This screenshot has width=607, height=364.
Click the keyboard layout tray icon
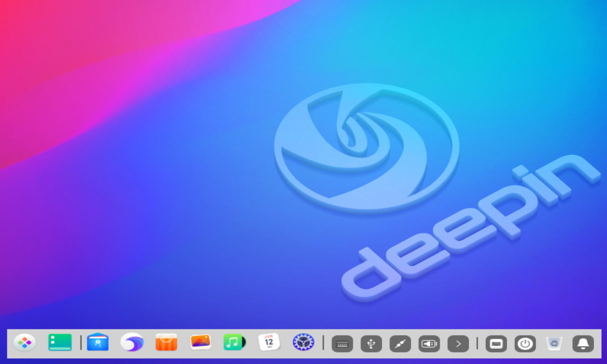(342, 344)
